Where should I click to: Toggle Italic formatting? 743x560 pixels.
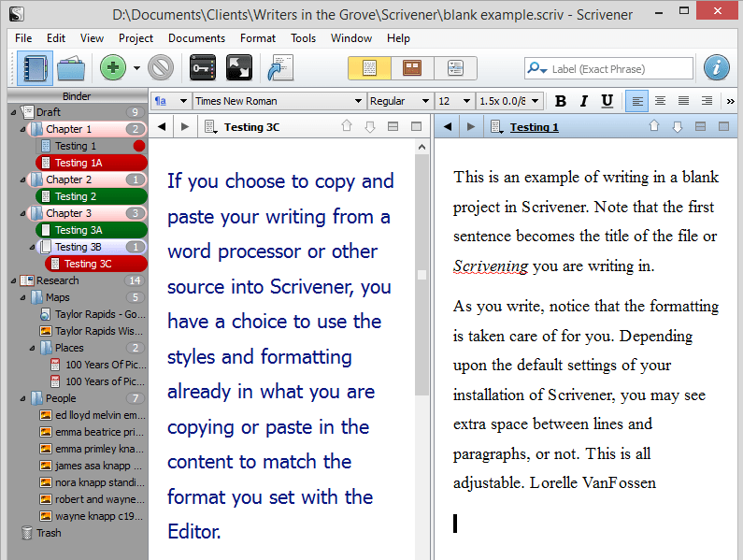[x=584, y=101]
